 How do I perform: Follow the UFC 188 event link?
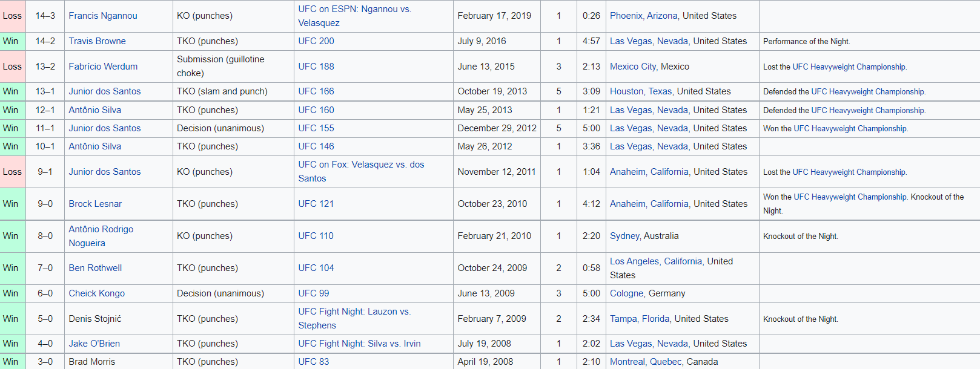tap(316, 67)
